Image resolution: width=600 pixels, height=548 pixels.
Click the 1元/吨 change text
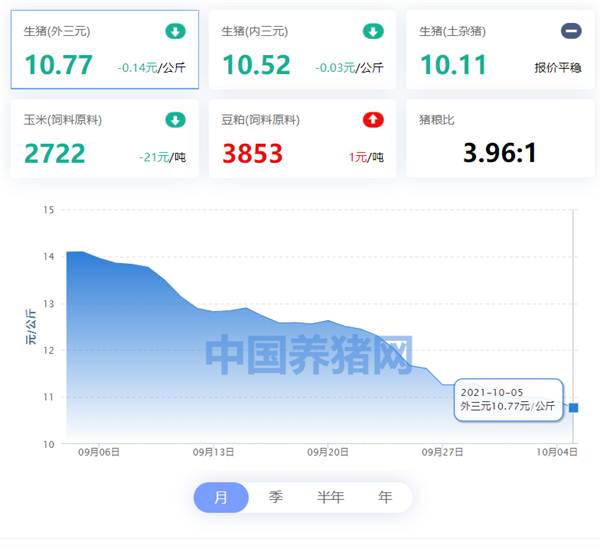[366, 157]
